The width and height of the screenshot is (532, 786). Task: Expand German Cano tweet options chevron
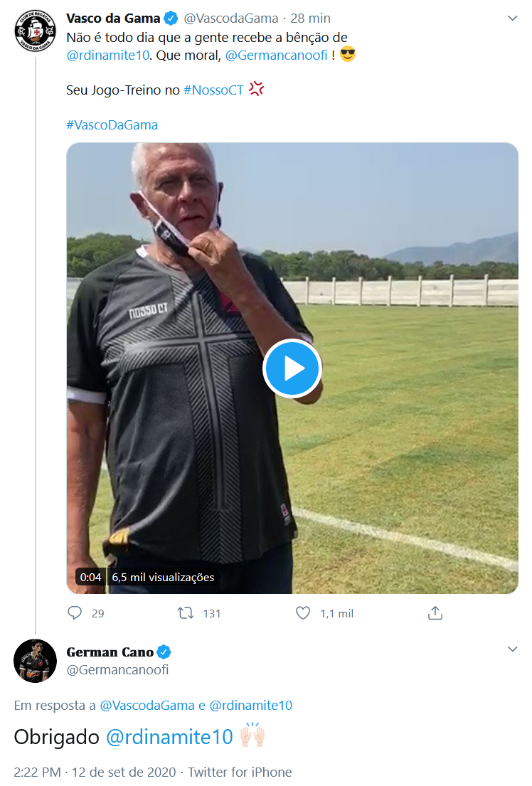coord(512,649)
